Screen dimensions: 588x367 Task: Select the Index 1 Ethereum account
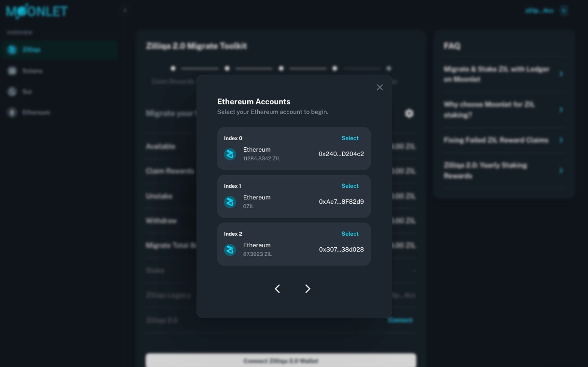click(350, 186)
